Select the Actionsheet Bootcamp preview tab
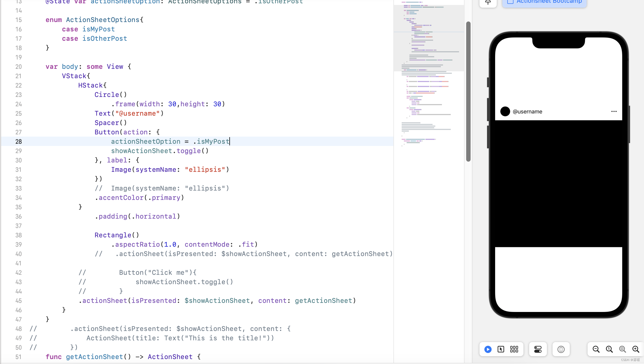 click(x=549, y=1)
